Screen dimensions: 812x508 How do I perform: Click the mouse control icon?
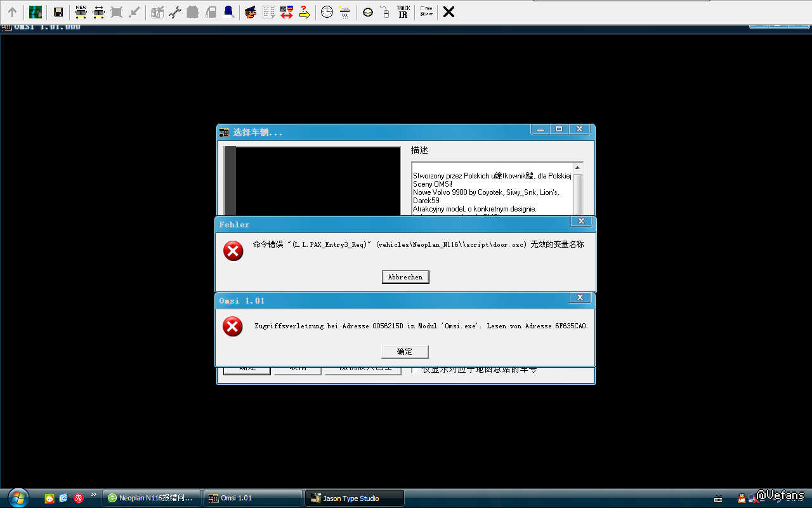point(385,12)
